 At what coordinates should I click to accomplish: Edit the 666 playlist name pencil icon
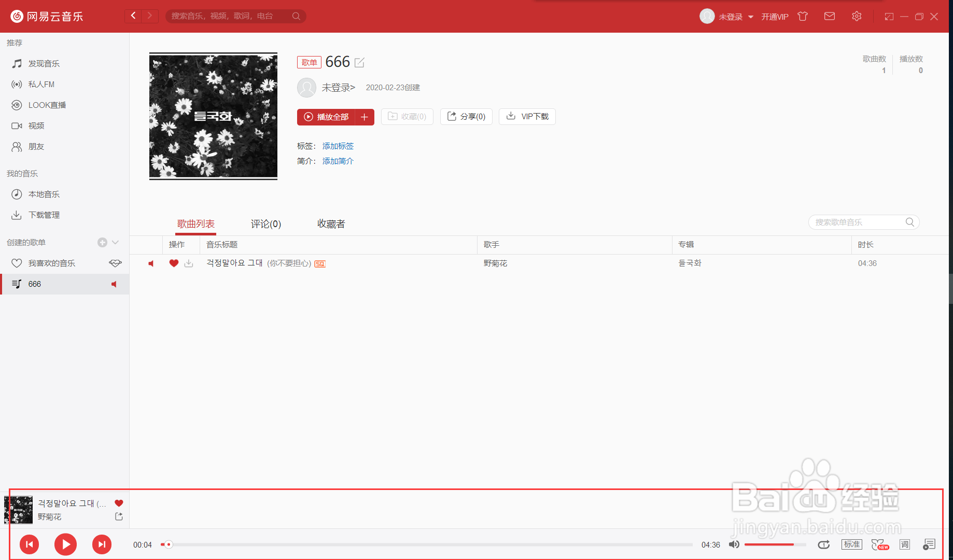[x=359, y=63]
